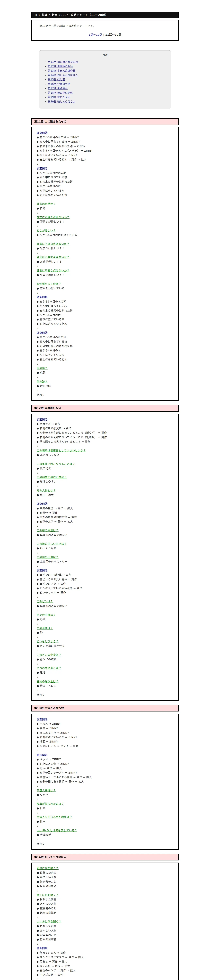Click the ○○, Ph.D.とは何を表している？ link
210x980 pixels.
tap(57, 831)
